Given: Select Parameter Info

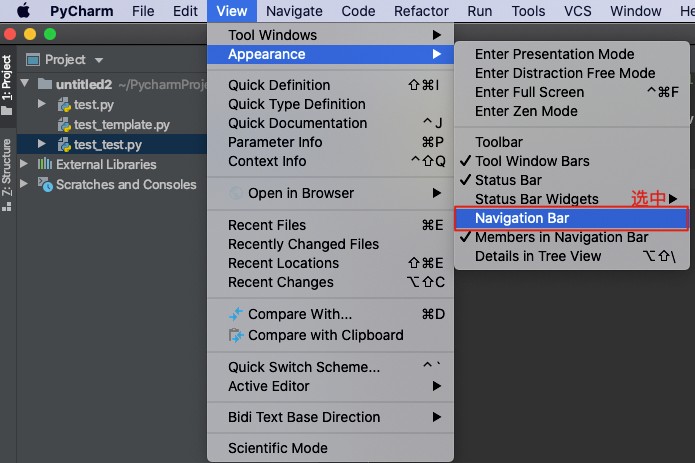Looking at the screenshot, I should pos(330,142).
